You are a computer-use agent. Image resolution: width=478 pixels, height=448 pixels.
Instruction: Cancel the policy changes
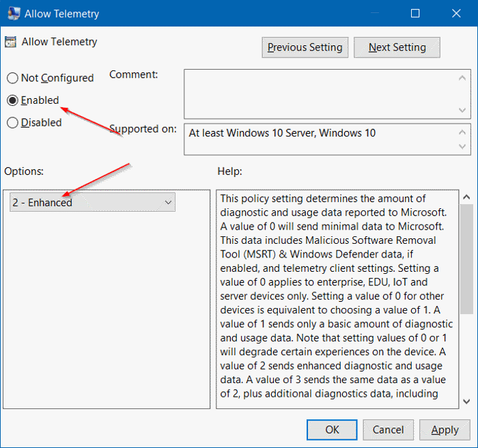[x=388, y=430]
